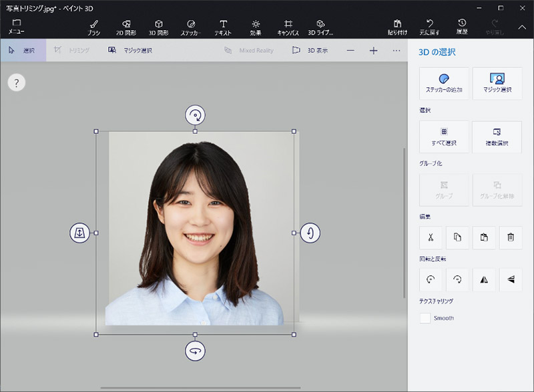Image resolution: width=534 pixels, height=392 pixels.
Task: Flip the selection horizontally
Action: [x=484, y=280]
